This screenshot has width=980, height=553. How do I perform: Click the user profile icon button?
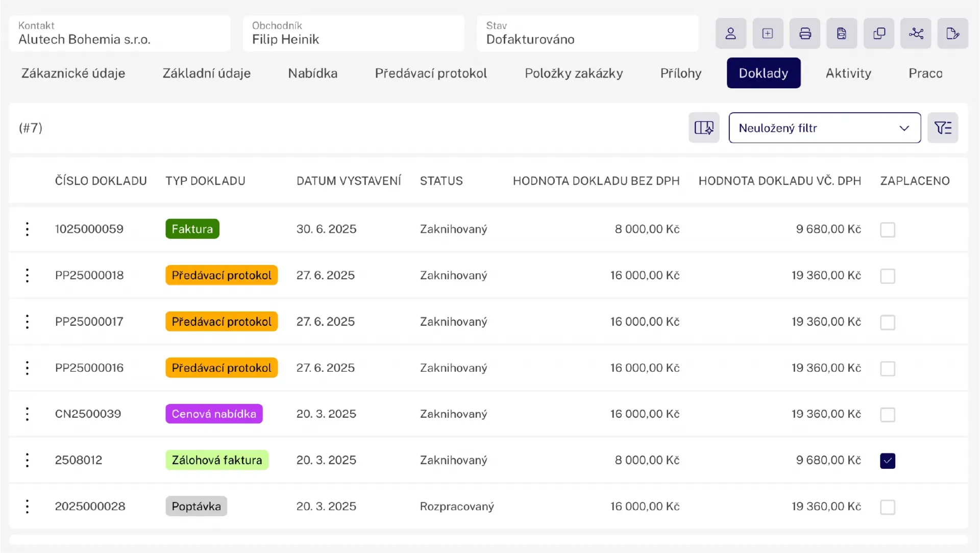[x=730, y=34]
